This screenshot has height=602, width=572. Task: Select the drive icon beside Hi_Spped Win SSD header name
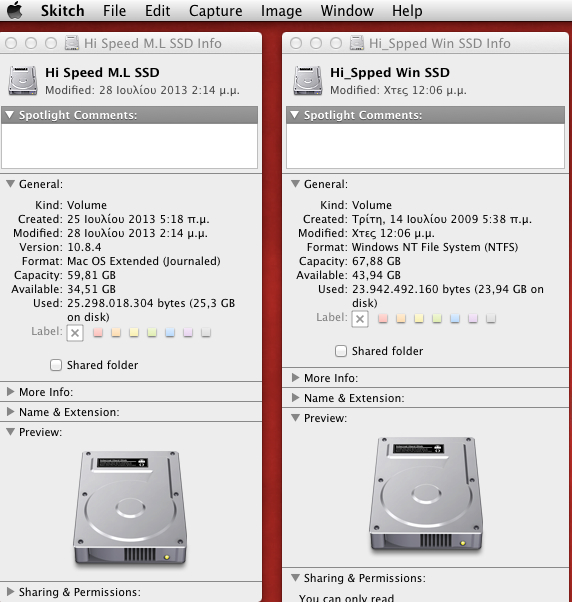click(308, 81)
